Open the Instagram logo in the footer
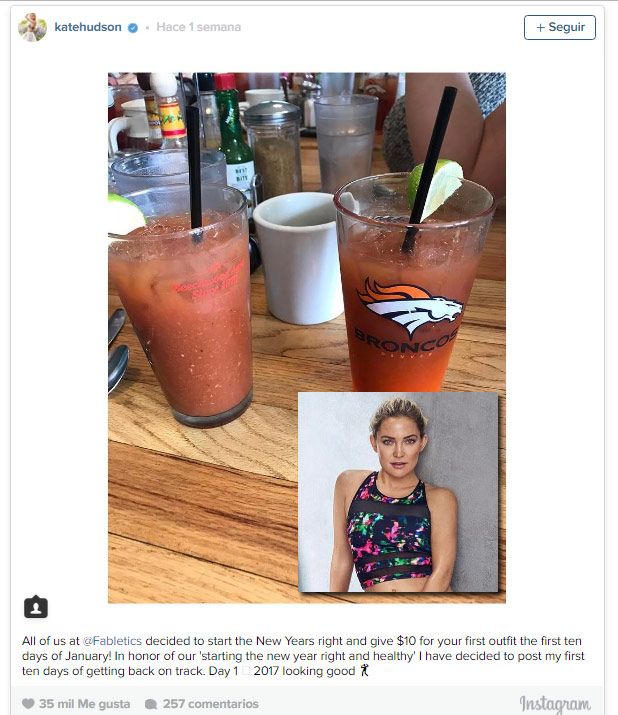Screen dimensions: 618x715 [x=555, y=704]
